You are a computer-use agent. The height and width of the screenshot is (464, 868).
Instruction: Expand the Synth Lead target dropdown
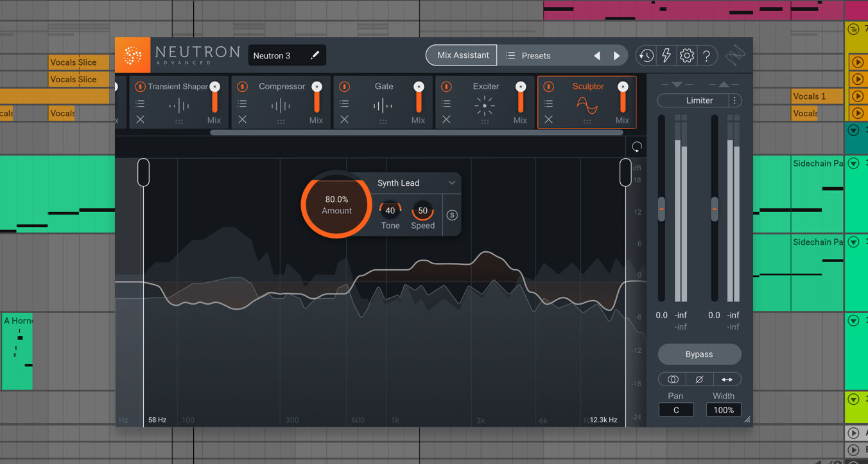coord(452,183)
